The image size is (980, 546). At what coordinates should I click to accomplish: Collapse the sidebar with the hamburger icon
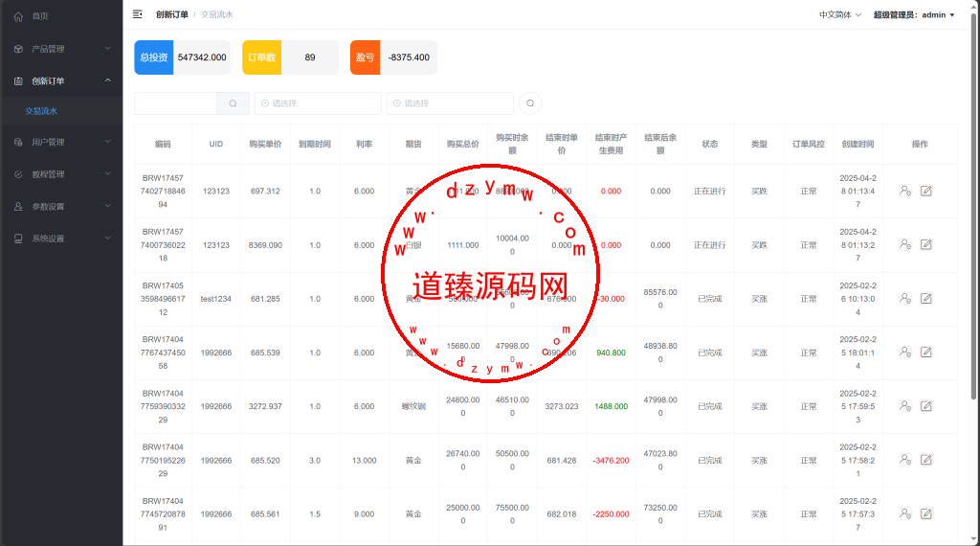coord(138,14)
